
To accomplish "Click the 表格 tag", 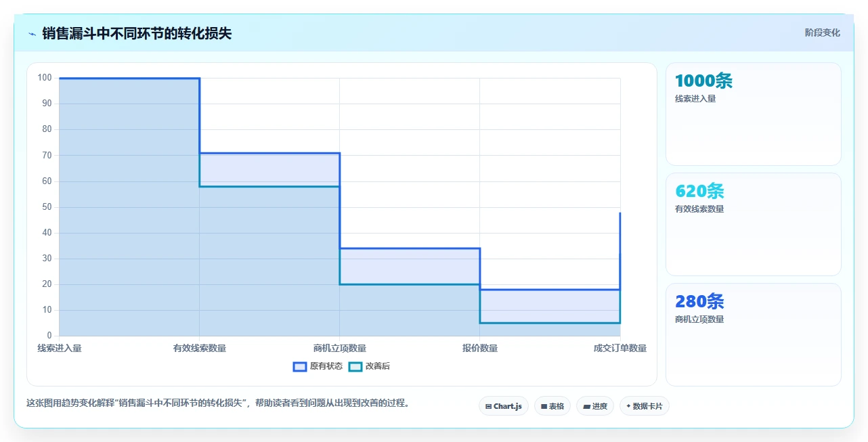I will tap(552, 406).
